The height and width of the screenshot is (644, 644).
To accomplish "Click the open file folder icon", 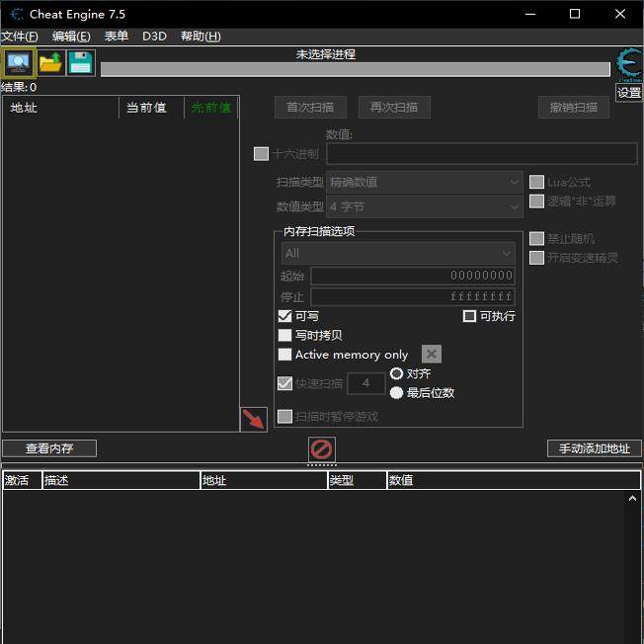I will 50,62.
